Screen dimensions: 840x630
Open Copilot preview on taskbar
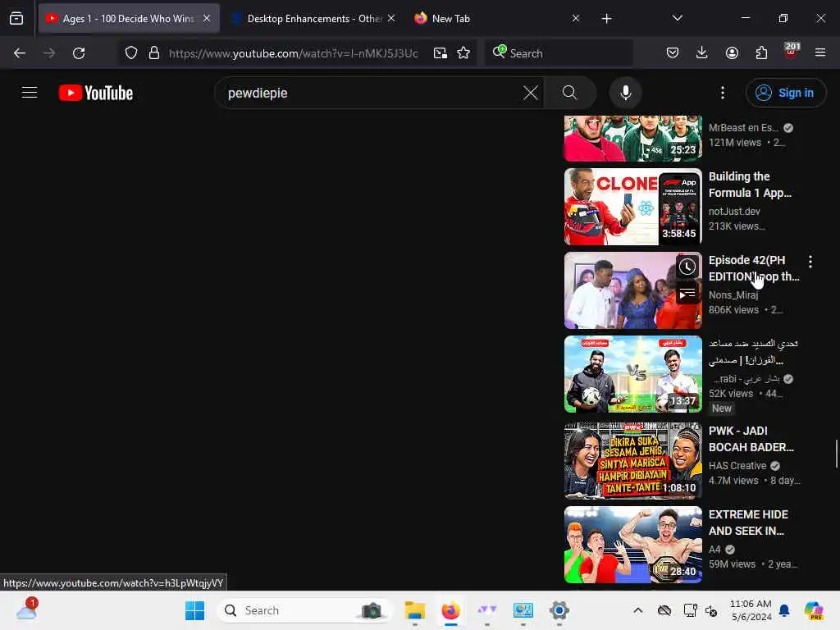(814, 610)
